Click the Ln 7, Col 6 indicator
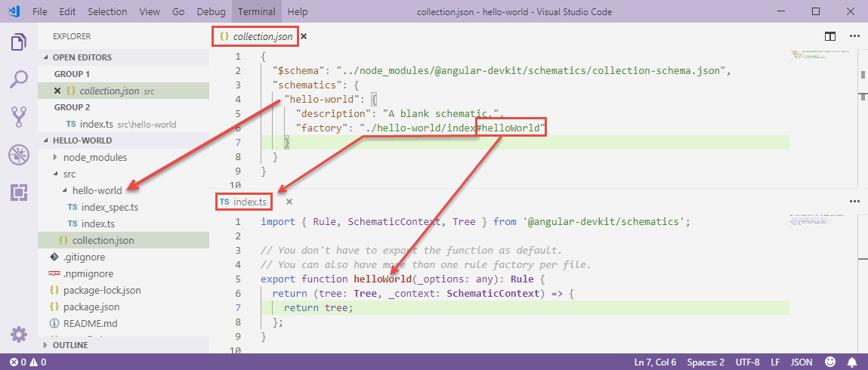Screen dimensions: 868x370 coord(656,362)
